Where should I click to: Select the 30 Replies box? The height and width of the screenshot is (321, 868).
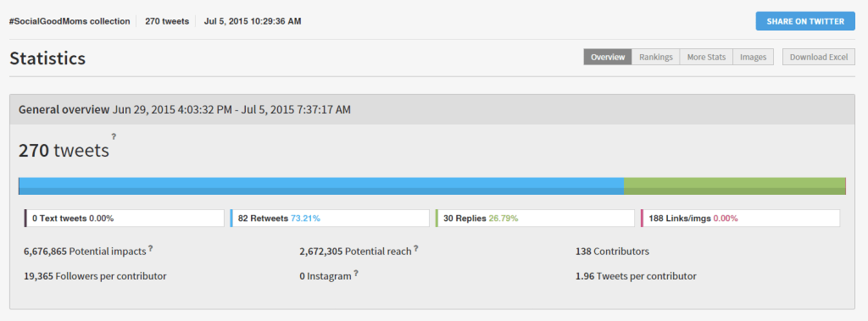tap(535, 218)
